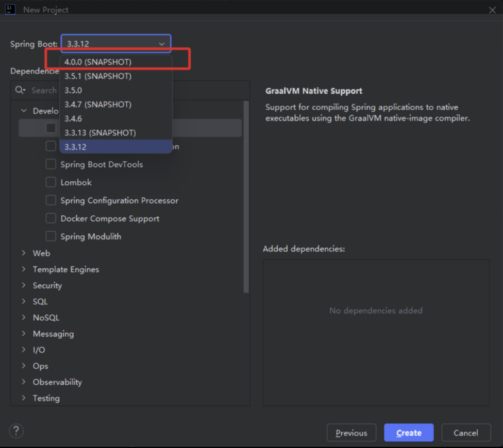Select version 4.0.0 (SNAPSHOT)
The image size is (503, 448).
[98, 62]
